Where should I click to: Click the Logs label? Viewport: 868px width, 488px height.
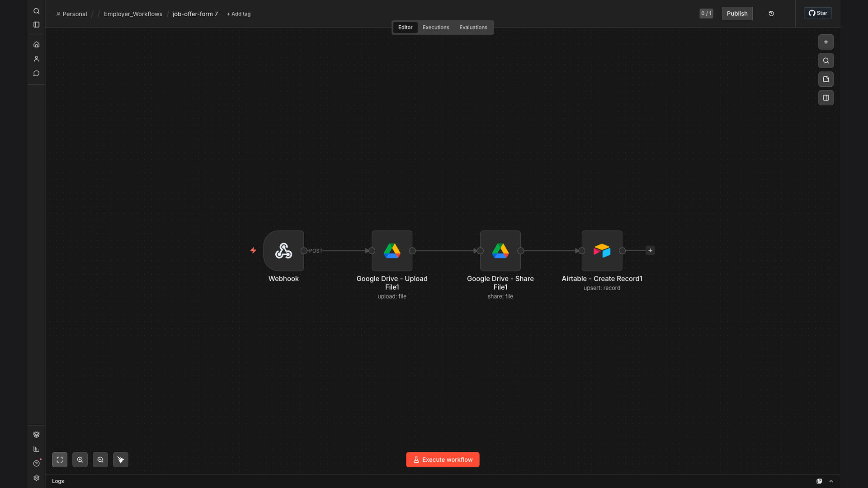pos(58,481)
